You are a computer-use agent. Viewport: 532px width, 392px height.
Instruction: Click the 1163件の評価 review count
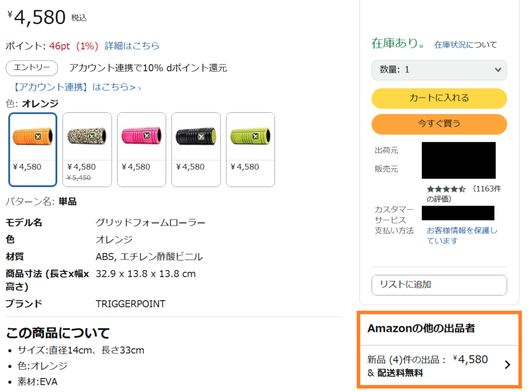pyautogui.click(x=463, y=194)
